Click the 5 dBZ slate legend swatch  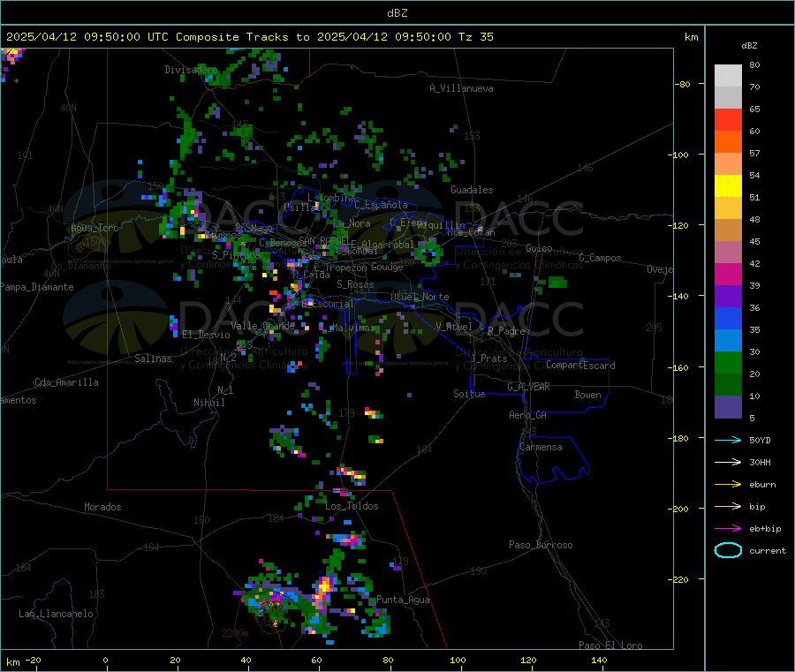728,407
